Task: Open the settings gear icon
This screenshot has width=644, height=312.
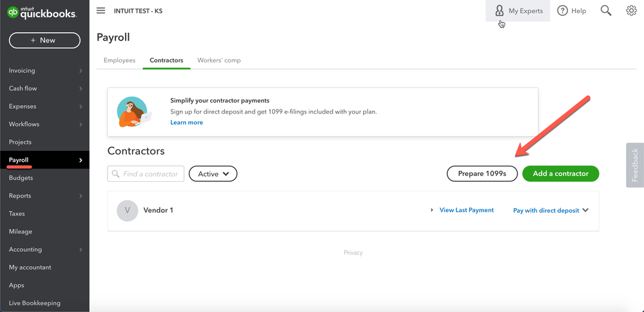Action: pos(631,10)
